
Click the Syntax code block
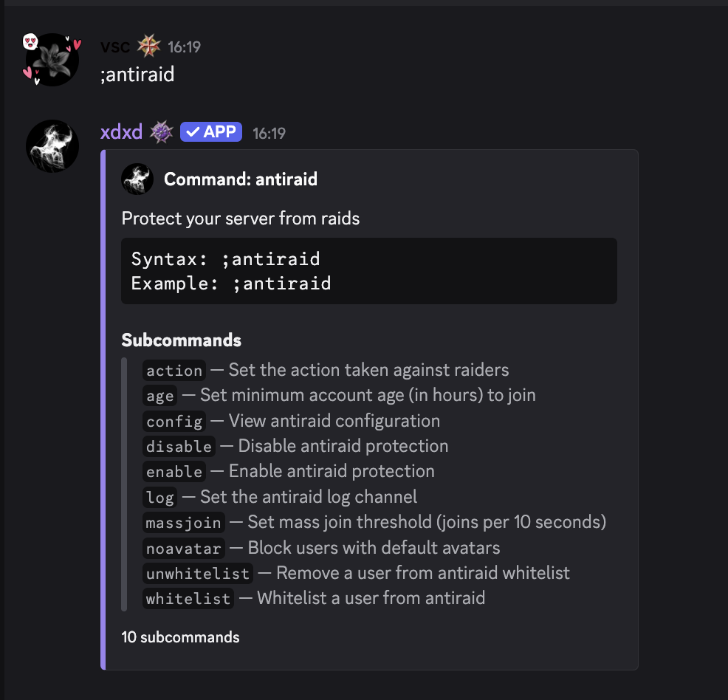click(368, 271)
